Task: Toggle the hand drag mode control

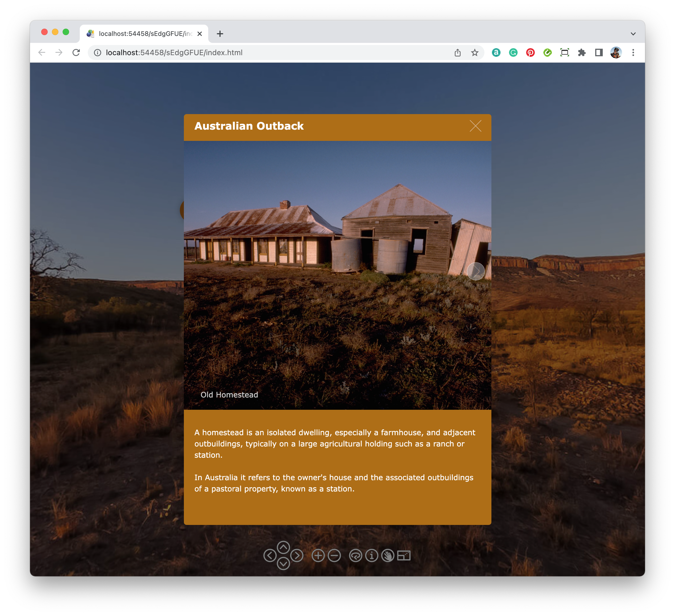Action: (x=388, y=556)
